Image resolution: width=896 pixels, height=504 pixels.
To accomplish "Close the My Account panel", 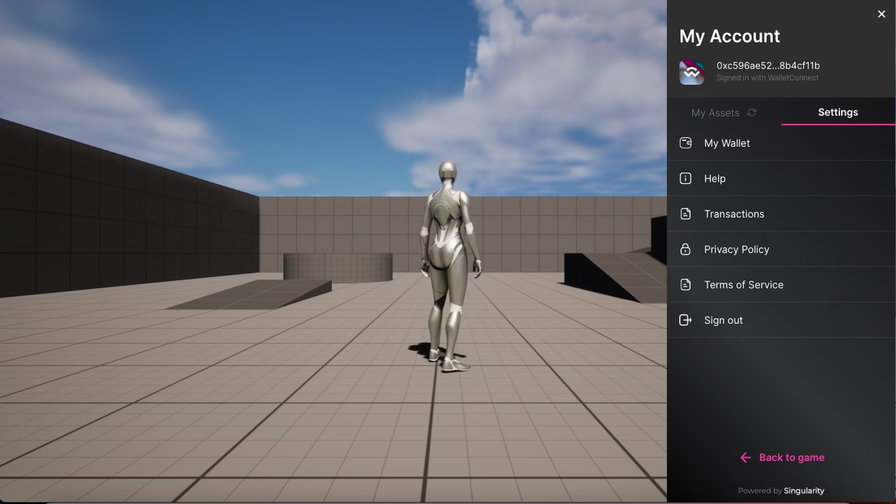I will tap(881, 14).
